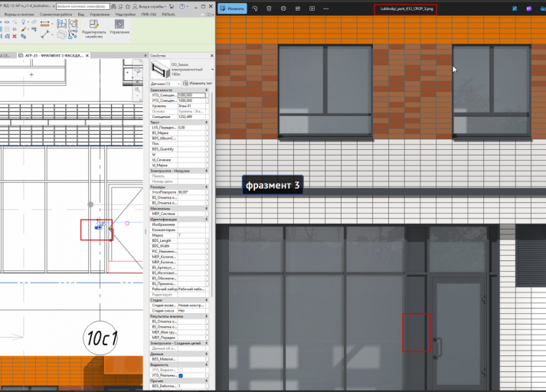This screenshot has width=546, height=392.
Task: Close the Свойства properties panel
Action: [211, 55]
